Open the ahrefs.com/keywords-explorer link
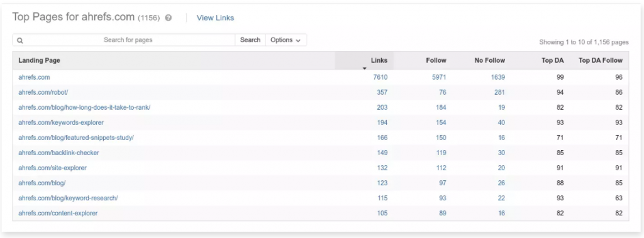The width and height of the screenshot is (644, 238). 61,122
